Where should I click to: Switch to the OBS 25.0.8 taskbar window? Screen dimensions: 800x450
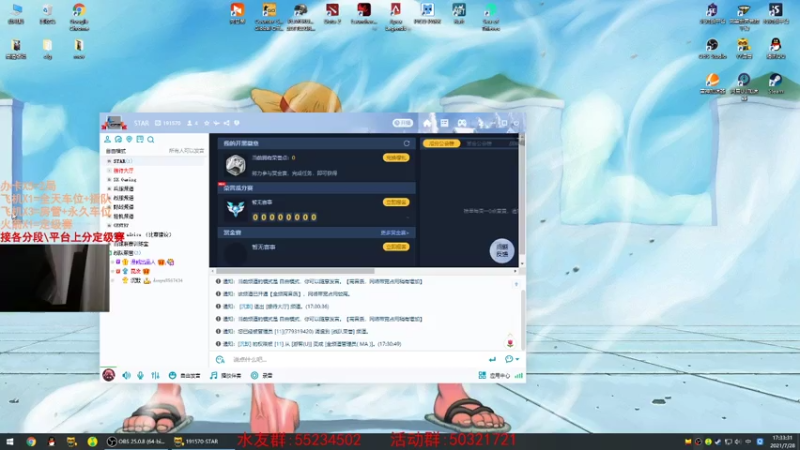tap(136, 441)
